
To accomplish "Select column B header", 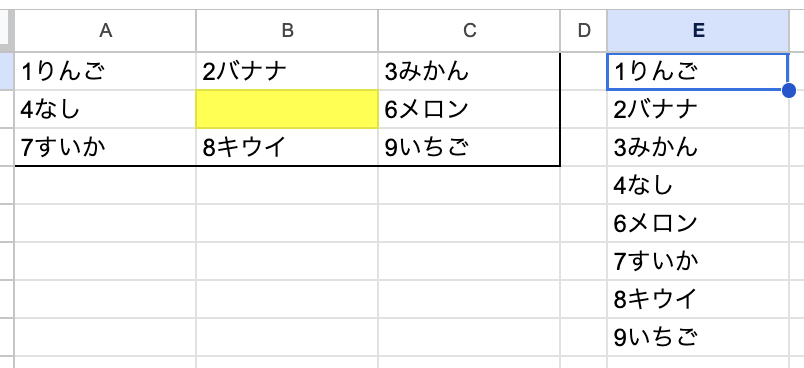I will tap(287, 31).
